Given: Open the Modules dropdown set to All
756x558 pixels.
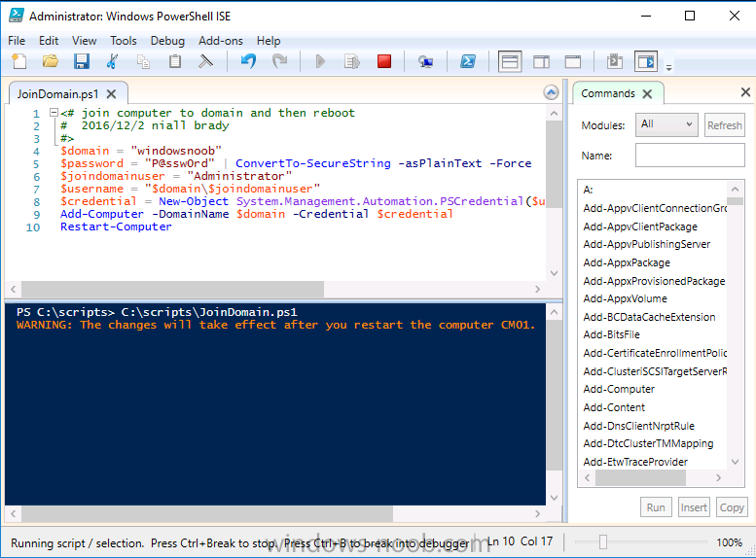Looking at the screenshot, I should pos(666,124).
